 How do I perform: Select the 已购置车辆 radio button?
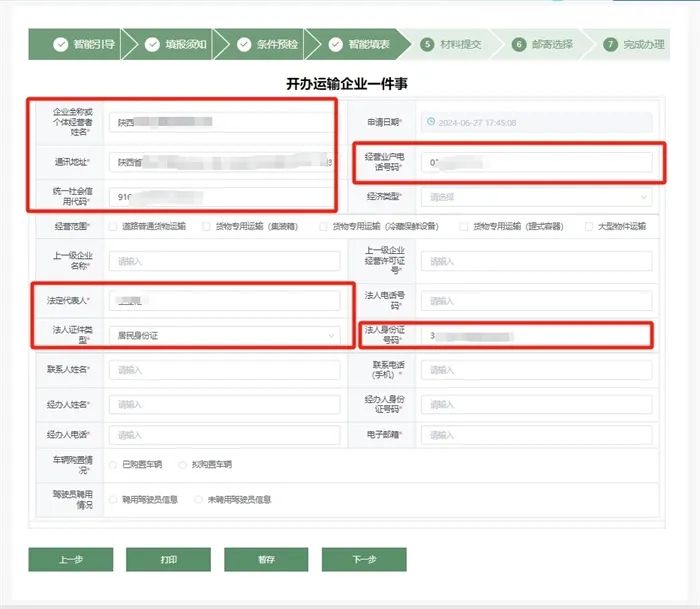point(113,464)
